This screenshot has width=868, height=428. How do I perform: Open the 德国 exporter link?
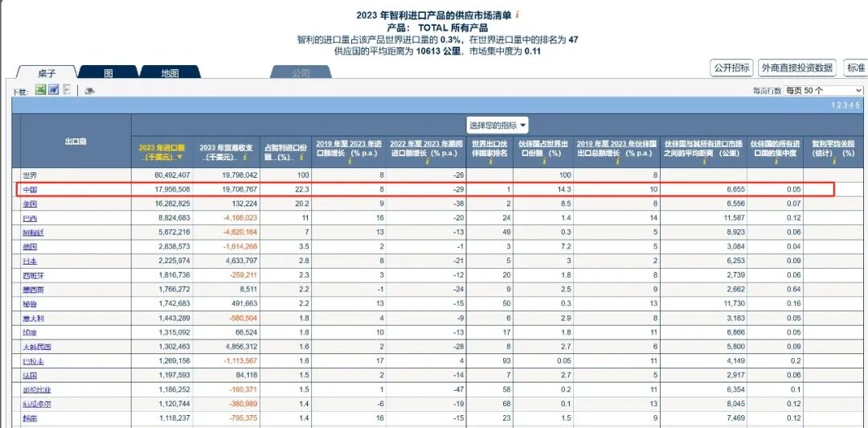[30, 247]
